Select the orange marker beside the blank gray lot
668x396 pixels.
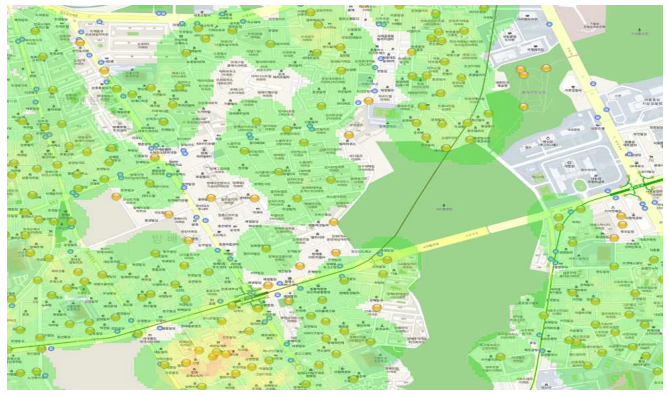(116, 196)
